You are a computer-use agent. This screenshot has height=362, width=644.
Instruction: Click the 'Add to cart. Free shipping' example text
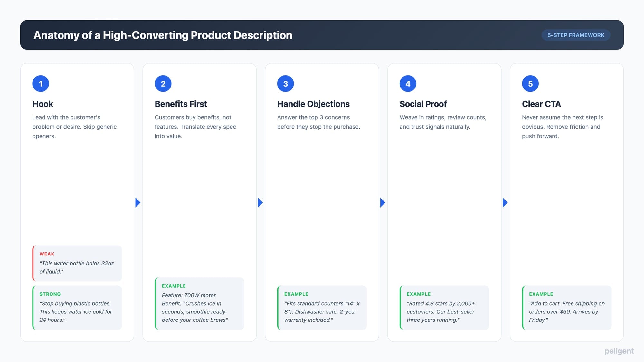(x=567, y=311)
